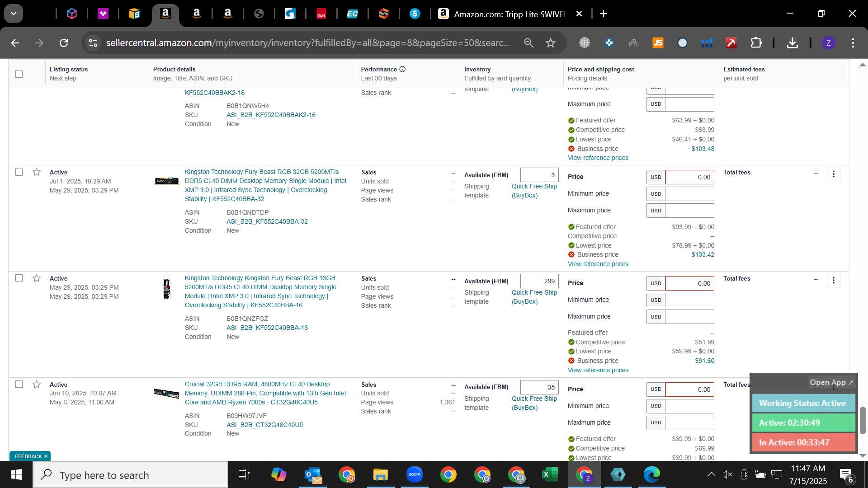Screen dimensions: 868x488
Task: Edit available quantity field showing 299
Action: pos(539,281)
